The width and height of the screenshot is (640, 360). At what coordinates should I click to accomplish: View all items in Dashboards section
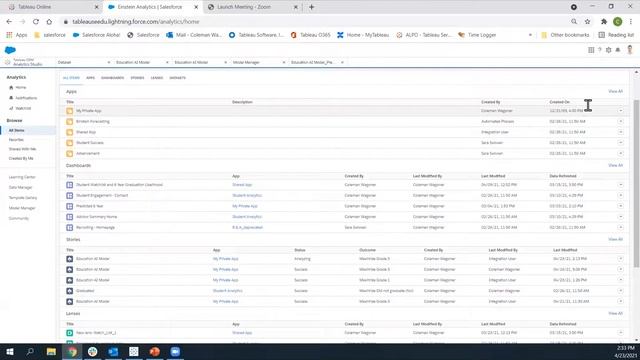616,165
